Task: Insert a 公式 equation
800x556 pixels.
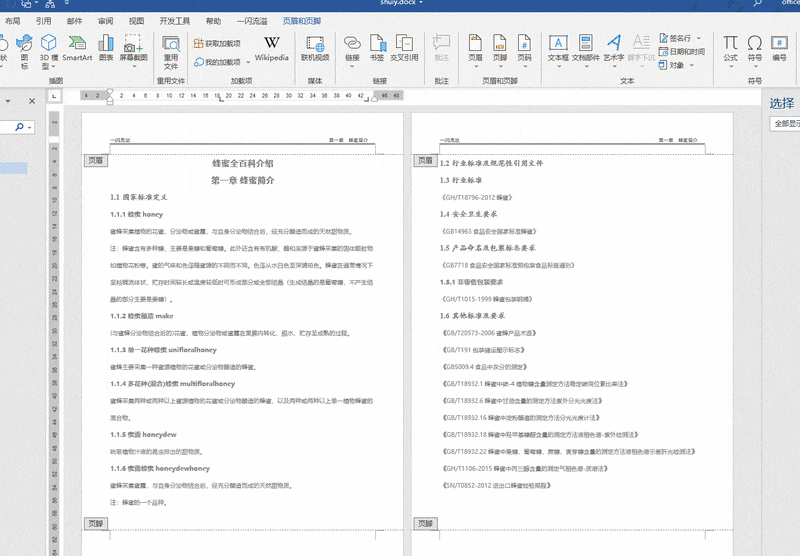Action: [731, 52]
